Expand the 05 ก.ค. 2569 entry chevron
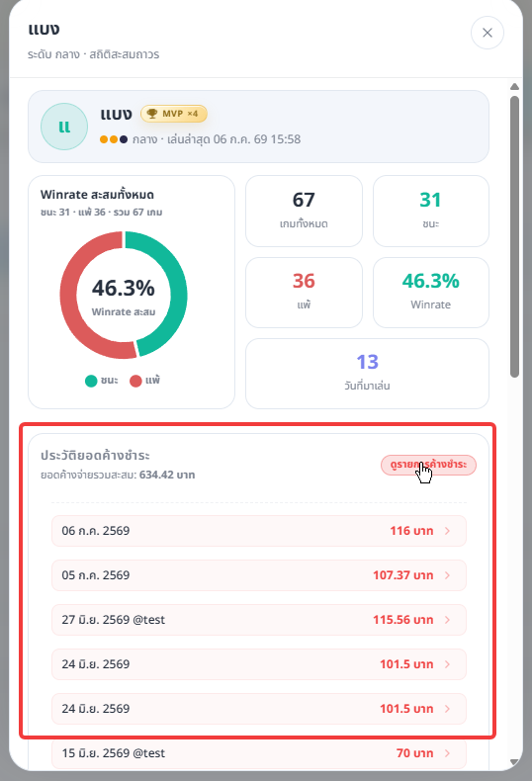This screenshot has width=532, height=781. coord(447,575)
